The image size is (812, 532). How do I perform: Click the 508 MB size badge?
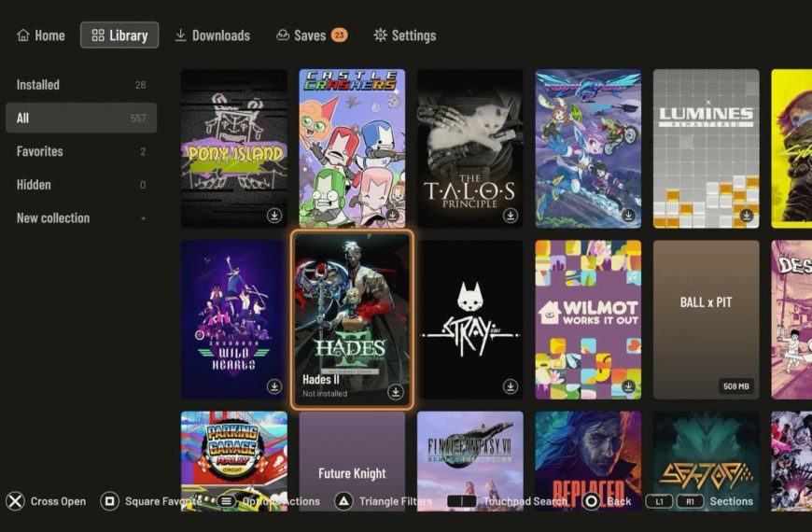735,385
